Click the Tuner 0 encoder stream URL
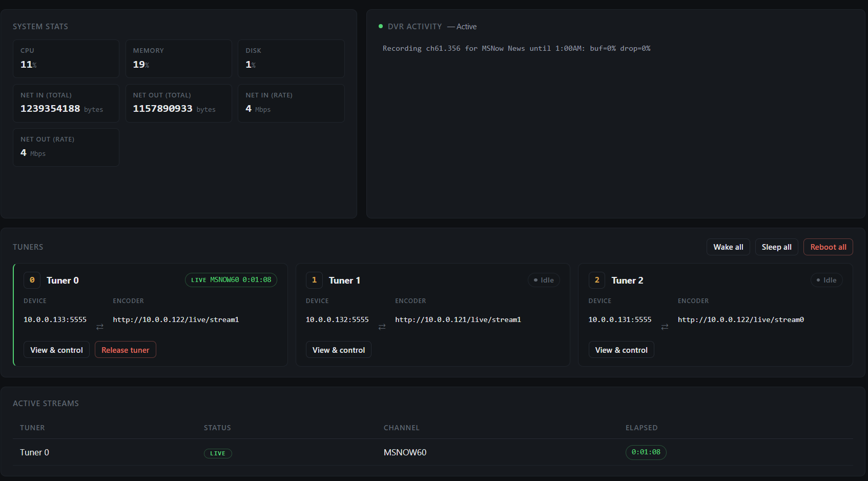 point(176,319)
